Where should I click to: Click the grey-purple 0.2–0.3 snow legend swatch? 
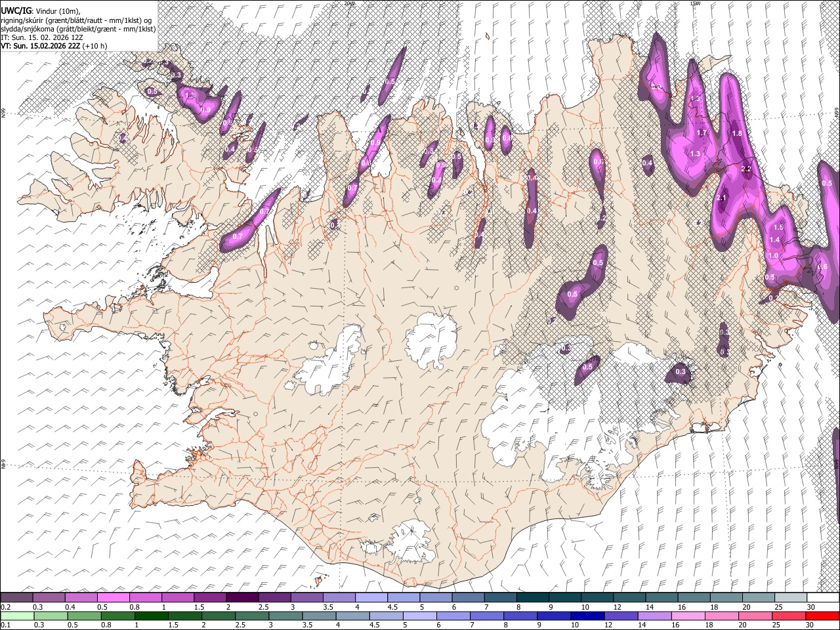[16, 598]
